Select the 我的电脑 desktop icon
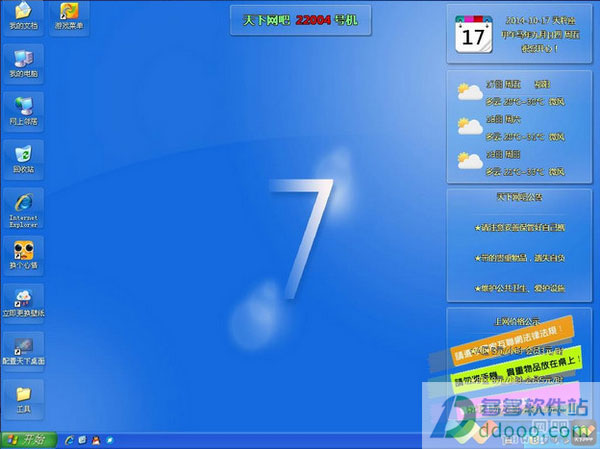The image size is (600, 449). pos(23,64)
